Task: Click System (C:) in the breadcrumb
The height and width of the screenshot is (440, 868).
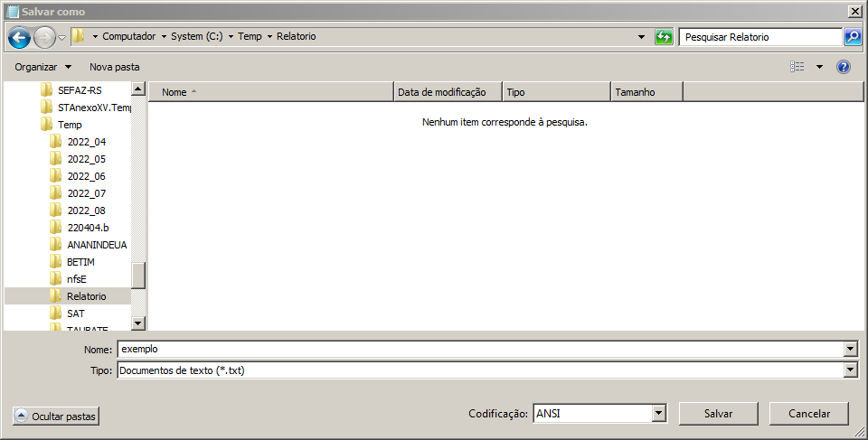Action: pyautogui.click(x=196, y=36)
